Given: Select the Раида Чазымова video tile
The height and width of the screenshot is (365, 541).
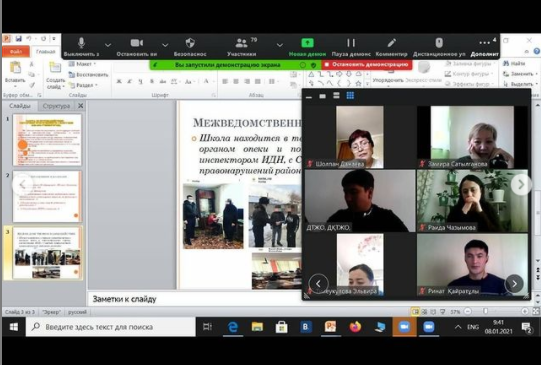Looking at the screenshot, I should tap(472, 200).
